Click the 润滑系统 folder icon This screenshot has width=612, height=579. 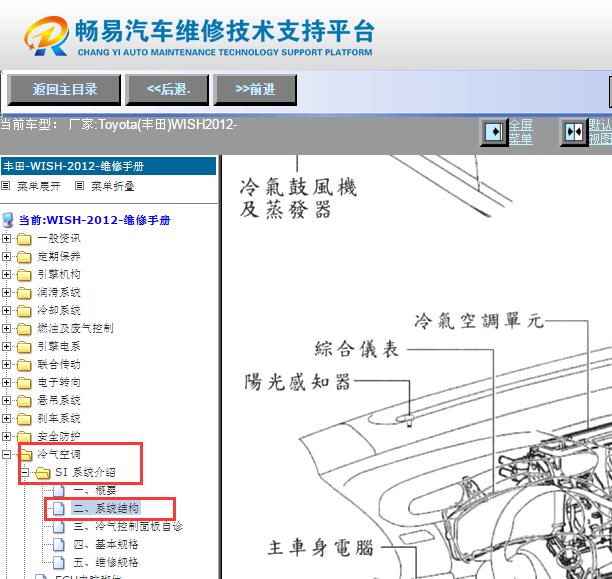click(24, 292)
